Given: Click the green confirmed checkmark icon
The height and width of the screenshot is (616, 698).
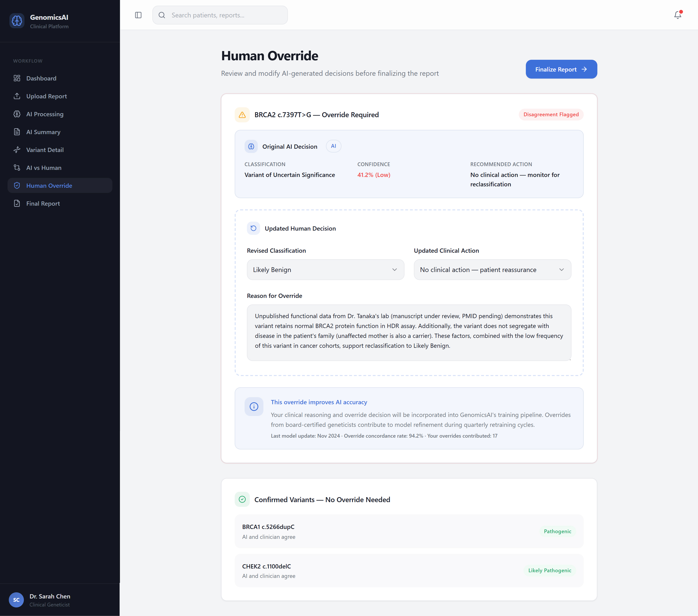Looking at the screenshot, I should click(242, 500).
